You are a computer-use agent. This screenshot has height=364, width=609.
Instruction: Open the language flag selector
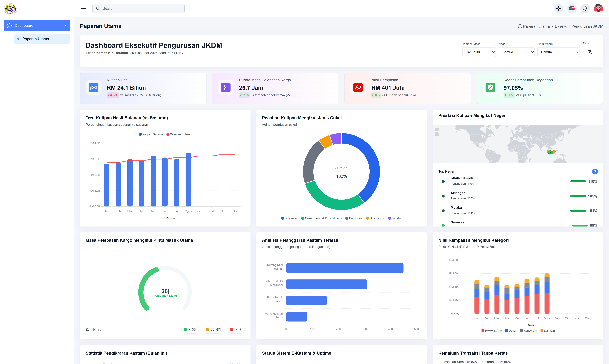click(572, 9)
